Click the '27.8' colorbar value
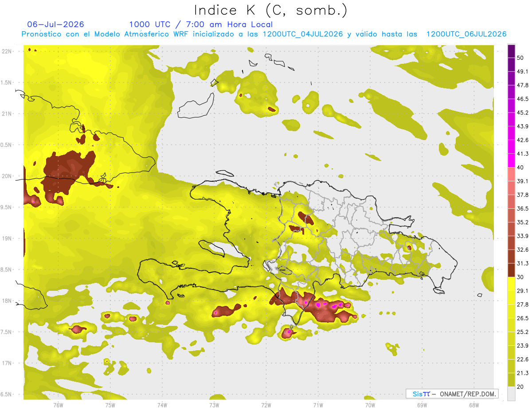This screenshot has width=532, height=411. pos(523,304)
